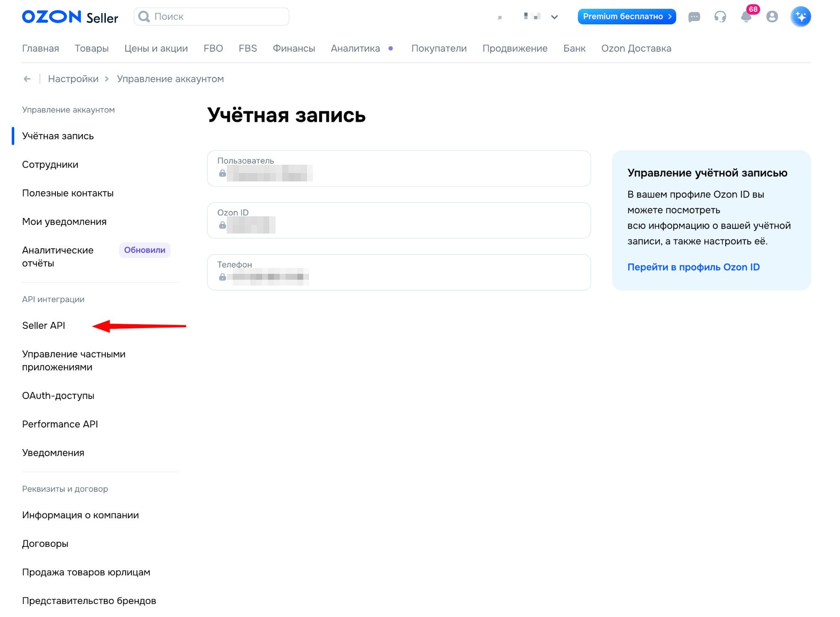The height and width of the screenshot is (617, 840).
Task: Click the lock icon in Пользователь field
Action: [x=223, y=173]
